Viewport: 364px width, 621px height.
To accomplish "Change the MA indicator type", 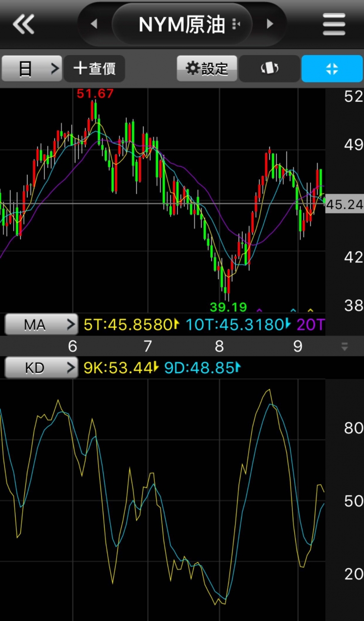I will click(x=41, y=325).
